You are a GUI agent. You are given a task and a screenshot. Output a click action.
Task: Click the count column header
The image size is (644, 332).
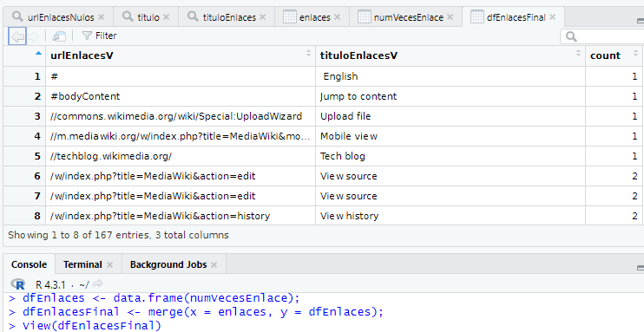pos(614,55)
